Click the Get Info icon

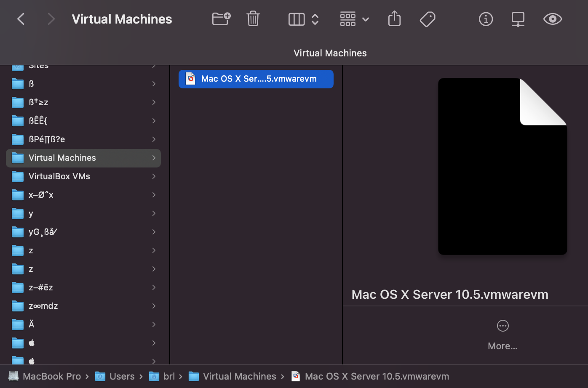[x=486, y=19]
